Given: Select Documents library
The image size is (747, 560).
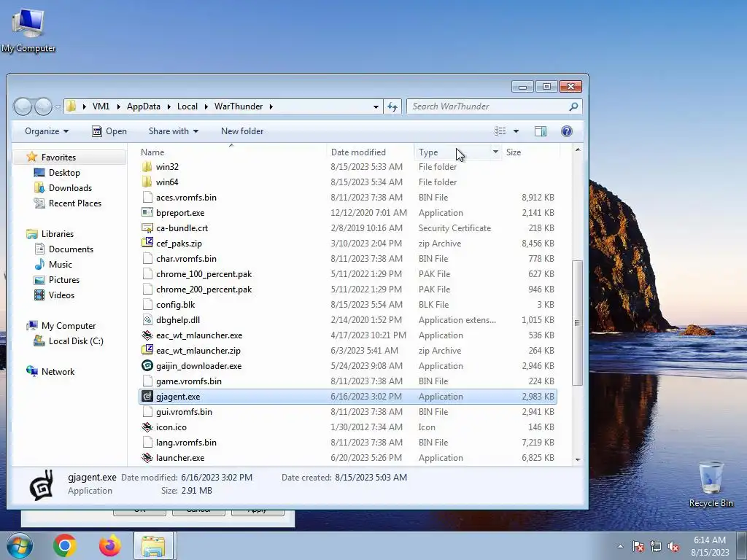Looking at the screenshot, I should [71, 249].
